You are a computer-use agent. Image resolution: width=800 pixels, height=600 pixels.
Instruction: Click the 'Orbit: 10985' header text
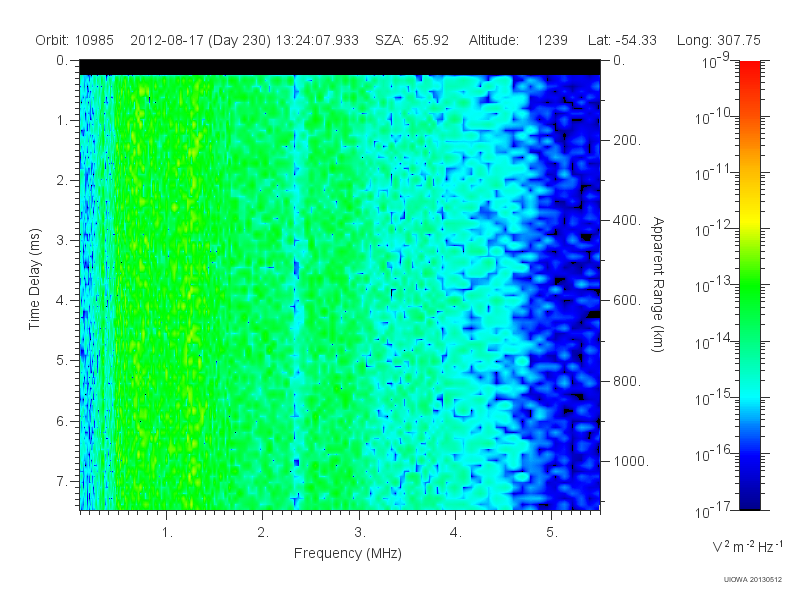click(74, 40)
